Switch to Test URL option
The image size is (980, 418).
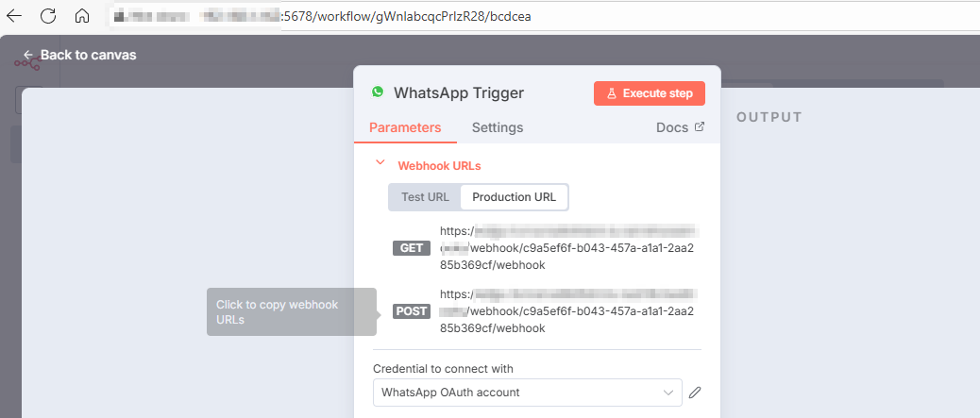(x=425, y=197)
